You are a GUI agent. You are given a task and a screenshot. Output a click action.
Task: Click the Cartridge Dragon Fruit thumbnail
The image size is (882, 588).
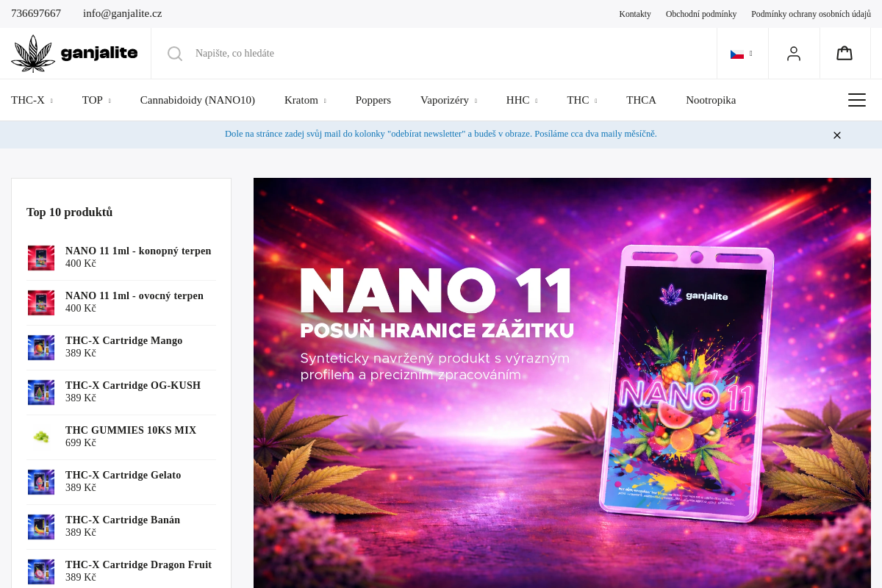point(41,572)
